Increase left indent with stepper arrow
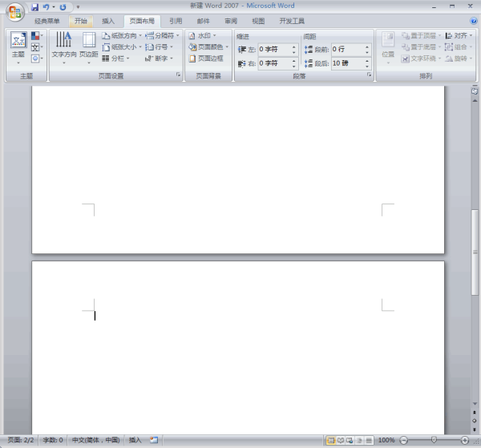Image resolution: width=481 pixels, height=448 pixels. 294,46
